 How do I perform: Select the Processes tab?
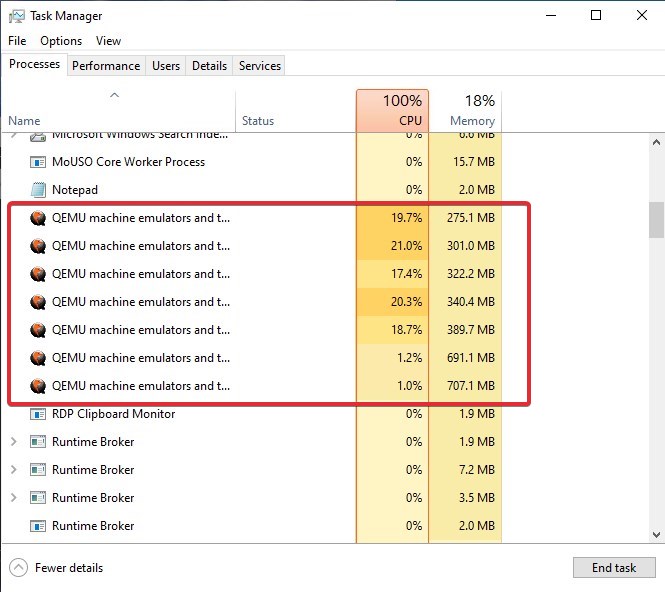click(x=34, y=64)
